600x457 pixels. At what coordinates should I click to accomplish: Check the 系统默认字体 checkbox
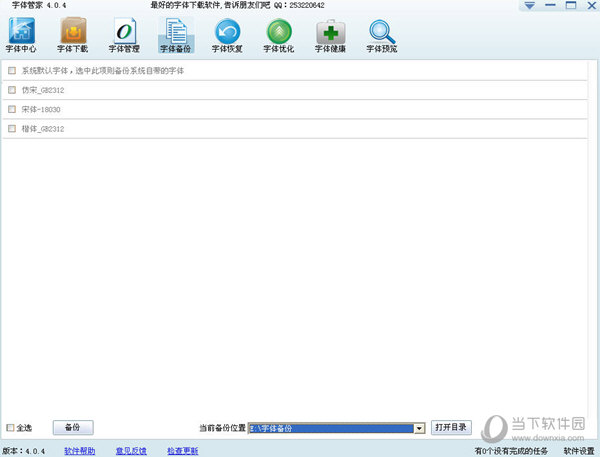(x=12, y=70)
